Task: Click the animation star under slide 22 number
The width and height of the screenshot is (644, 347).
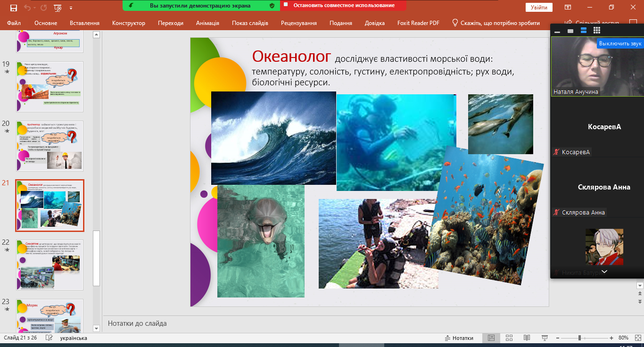Action: click(x=7, y=250)
